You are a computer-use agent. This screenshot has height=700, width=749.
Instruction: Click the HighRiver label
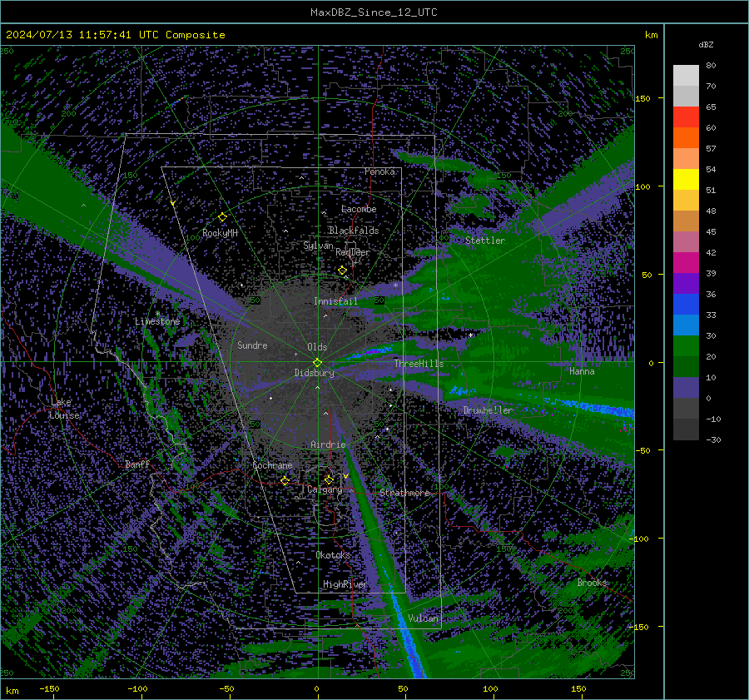345,584
